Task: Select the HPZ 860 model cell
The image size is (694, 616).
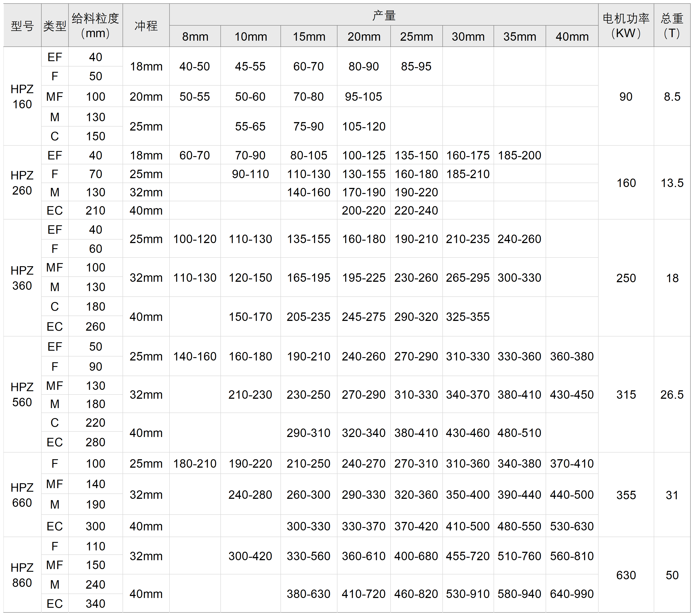Action: click(x=22, y=575)
